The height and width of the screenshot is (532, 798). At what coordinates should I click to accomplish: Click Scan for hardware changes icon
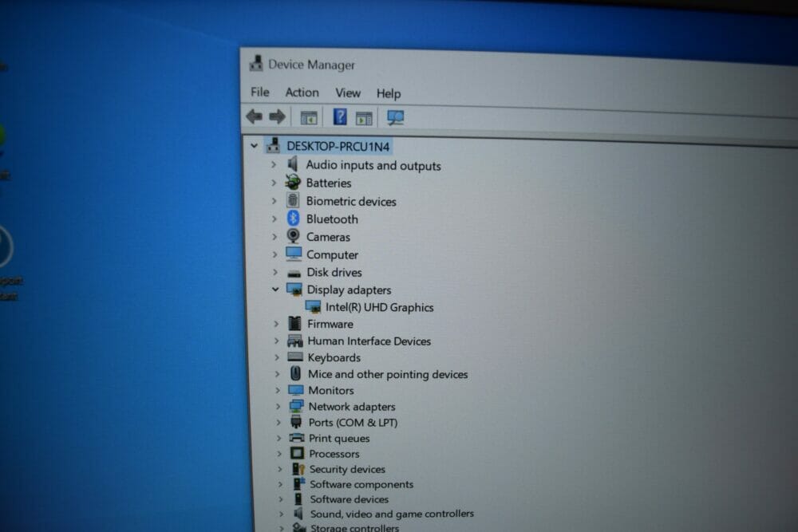point(396,118)
